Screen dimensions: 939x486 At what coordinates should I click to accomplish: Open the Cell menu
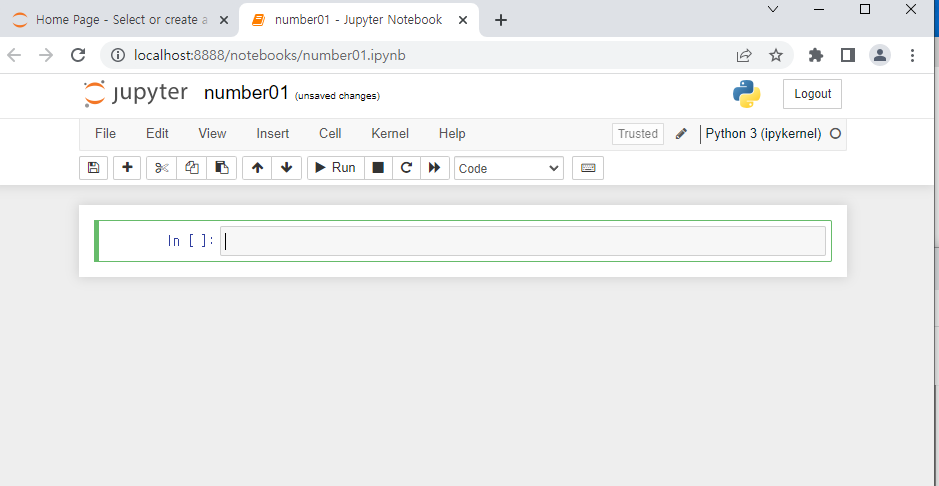coord(330,133)
